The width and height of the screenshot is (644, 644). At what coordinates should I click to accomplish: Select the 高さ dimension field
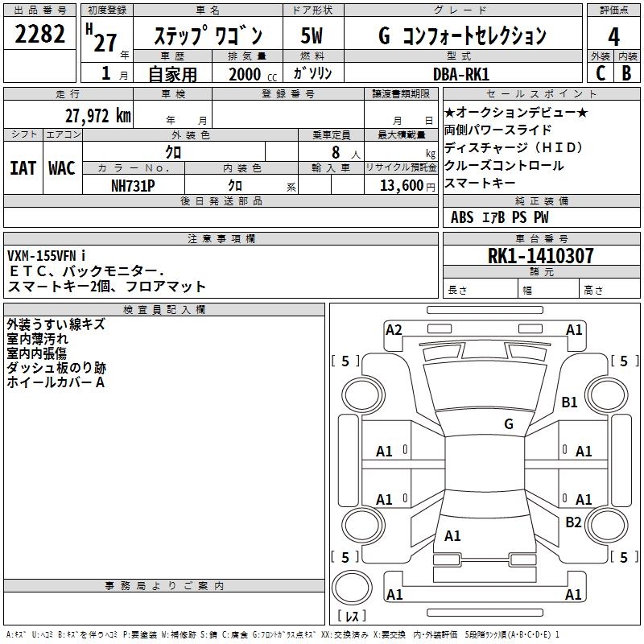pos(609,288)
